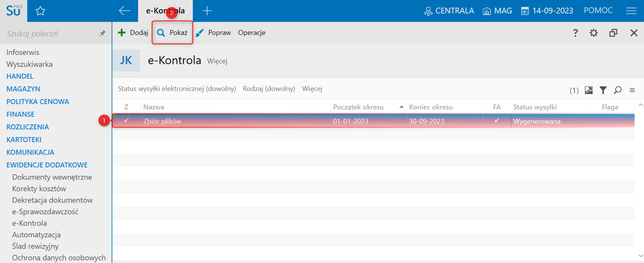Open Ślad rewizyjny
644x263 pixels.
coord(35,246)
